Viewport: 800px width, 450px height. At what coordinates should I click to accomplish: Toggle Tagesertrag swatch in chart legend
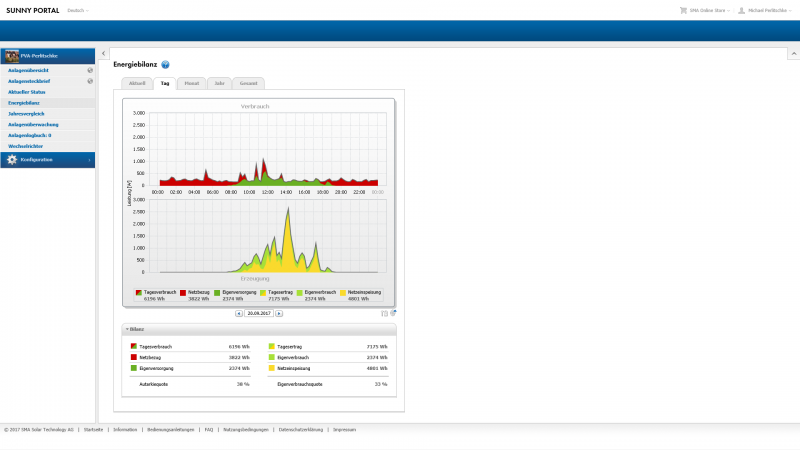coord(263,292)
